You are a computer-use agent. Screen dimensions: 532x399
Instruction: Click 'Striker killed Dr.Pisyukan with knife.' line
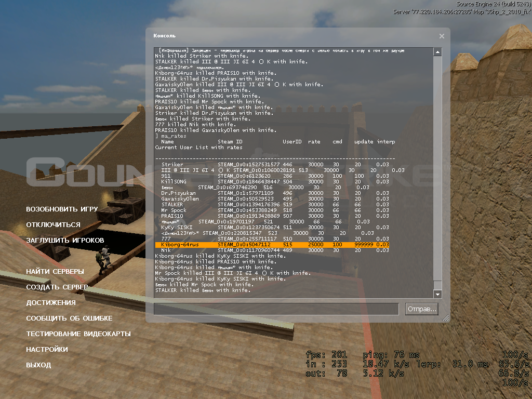pyautogui.click(x=214, y=113)
